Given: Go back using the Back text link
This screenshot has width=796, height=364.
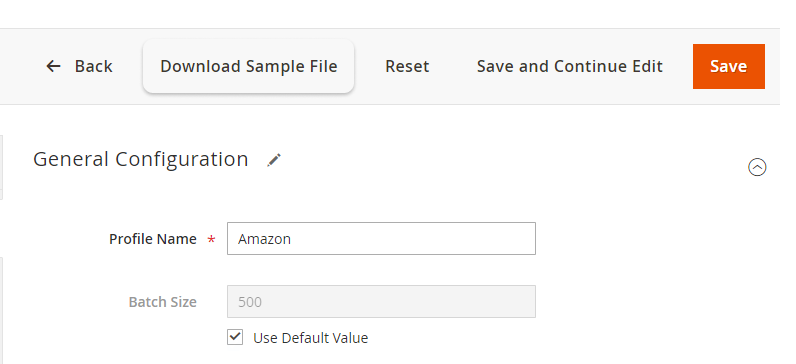Looking at the screenshot, I should [93, 66].
